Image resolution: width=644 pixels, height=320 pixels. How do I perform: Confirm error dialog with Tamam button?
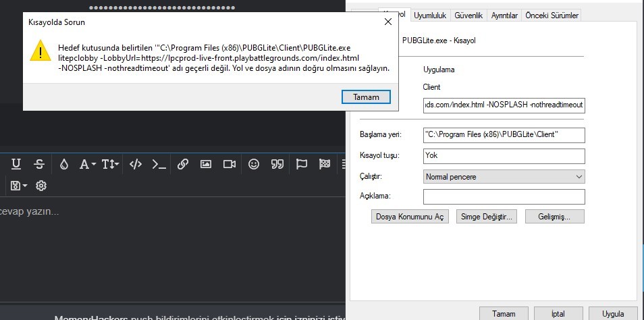(366, 97)
